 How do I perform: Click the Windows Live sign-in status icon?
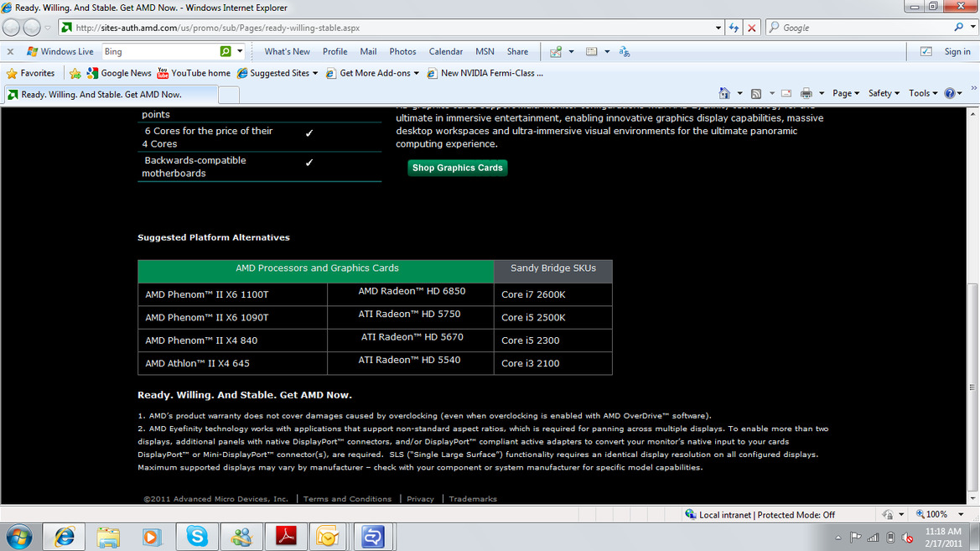pyautogui.click(x=926, y=51)
